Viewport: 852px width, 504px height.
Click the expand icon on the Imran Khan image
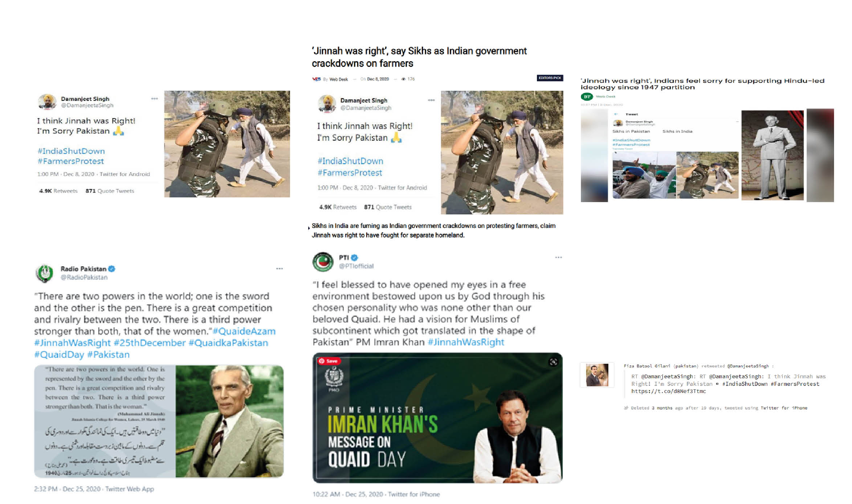[553, 362]
